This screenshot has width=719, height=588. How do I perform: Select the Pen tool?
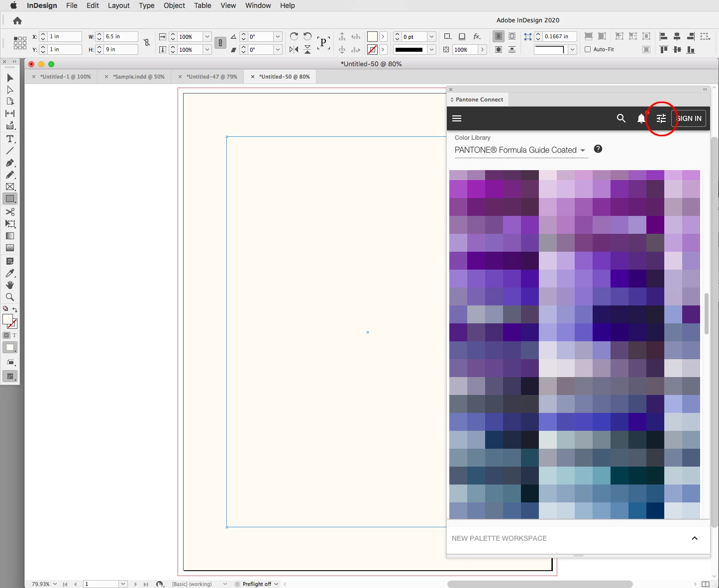tap(10, 163)
